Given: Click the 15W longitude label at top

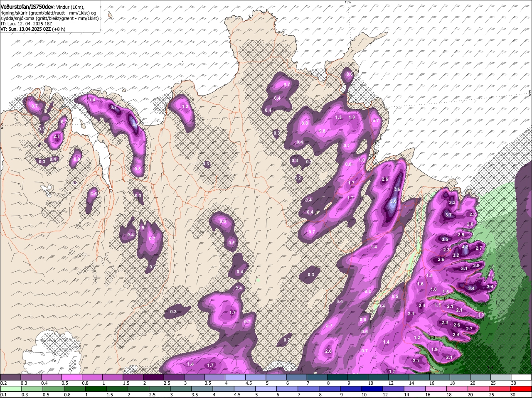Looking at the screenshot, I should 348,2.
